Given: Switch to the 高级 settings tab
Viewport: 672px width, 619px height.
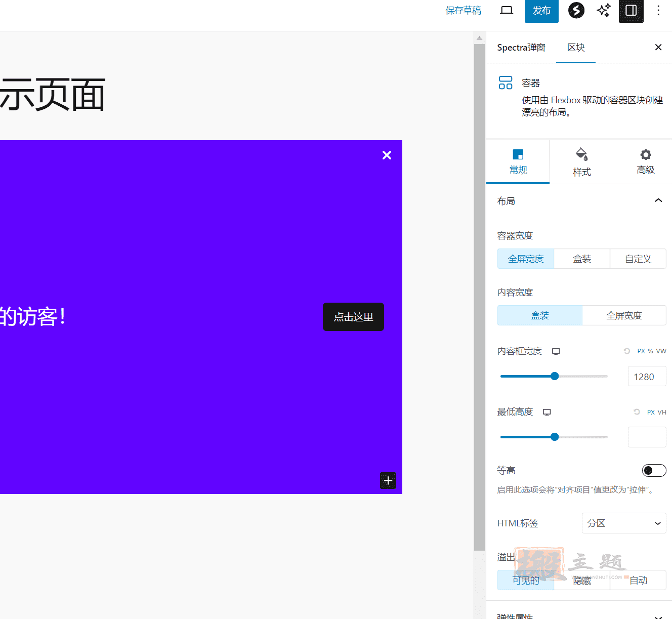Looking at the screenshot, I should [646, 162].
